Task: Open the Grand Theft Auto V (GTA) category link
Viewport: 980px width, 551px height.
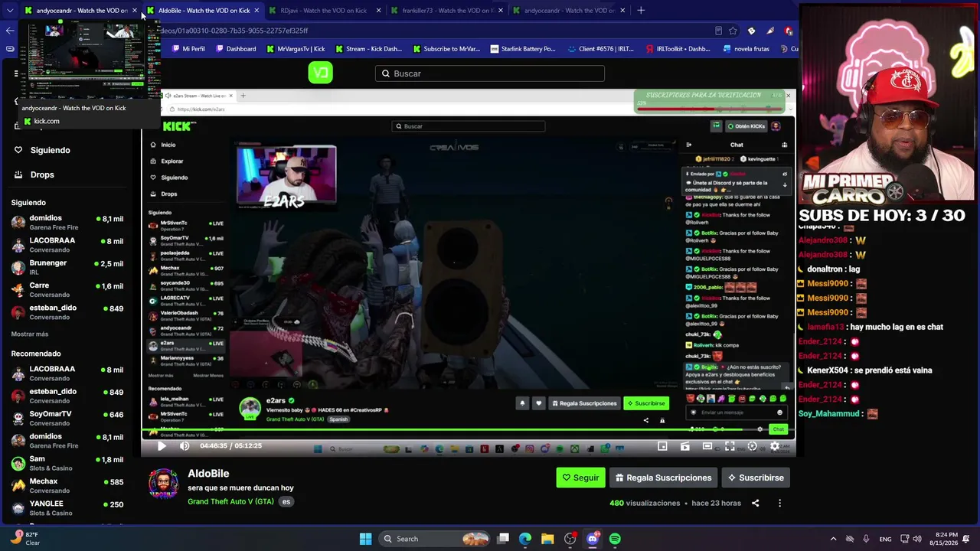Action: coord(230,502)
